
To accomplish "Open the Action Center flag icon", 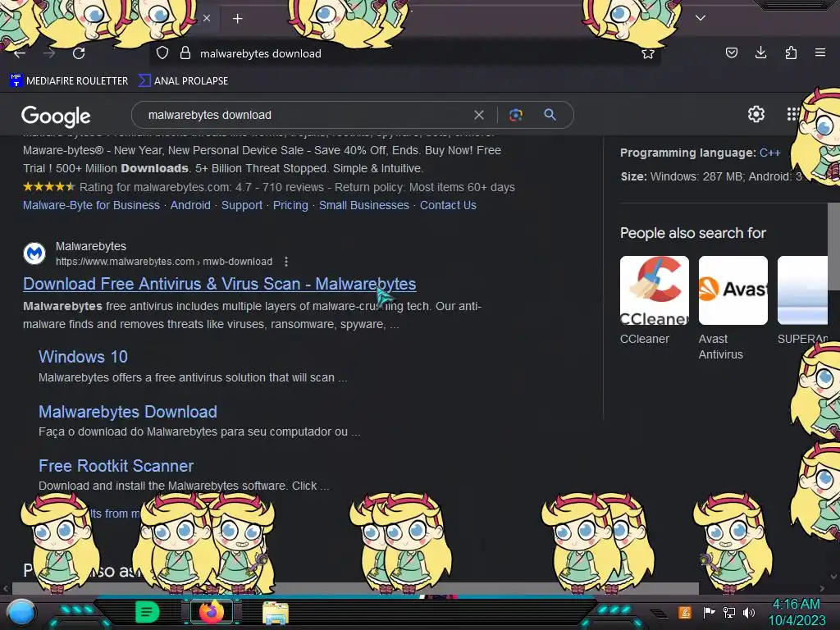I will click(x=709, y=612).
